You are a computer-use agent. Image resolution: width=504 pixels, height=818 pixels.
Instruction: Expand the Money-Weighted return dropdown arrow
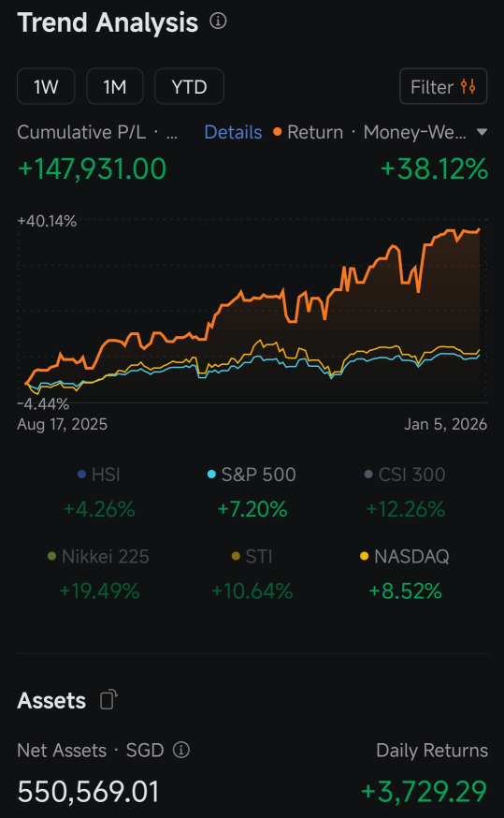coord(482,132)
